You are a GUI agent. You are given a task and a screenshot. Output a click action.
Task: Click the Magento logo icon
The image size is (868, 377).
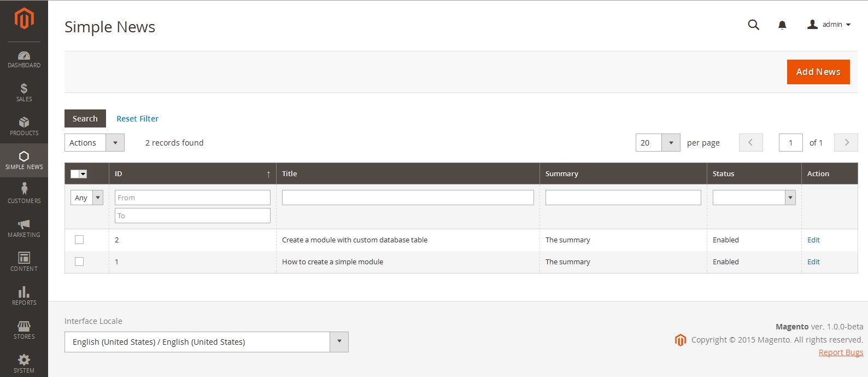coord(24,19)
